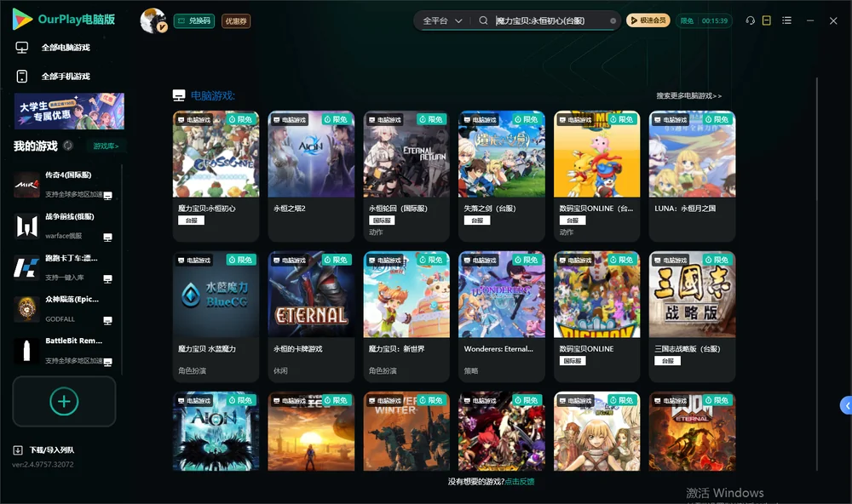Click the refresh icon beside 我的游戏
Image resolution: width=852 pixels, height=504 pixels.
(68, 146)
